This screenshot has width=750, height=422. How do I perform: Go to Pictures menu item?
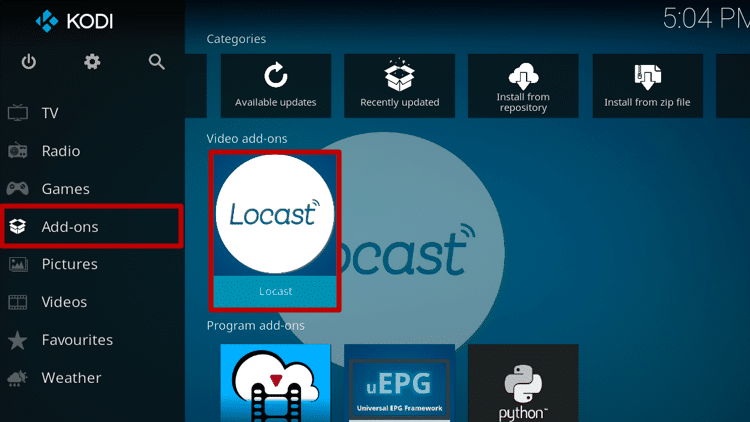click(x=91, y=264)
